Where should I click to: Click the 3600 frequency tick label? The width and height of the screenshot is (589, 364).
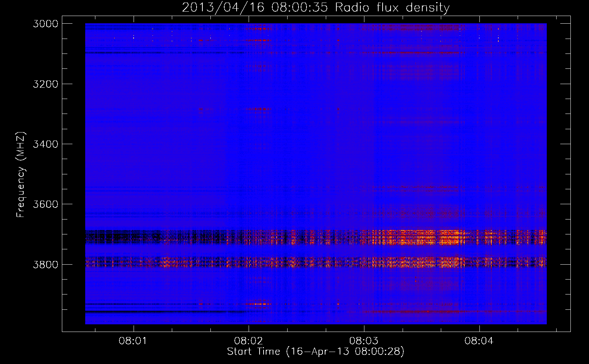click(x=46, y=204)
